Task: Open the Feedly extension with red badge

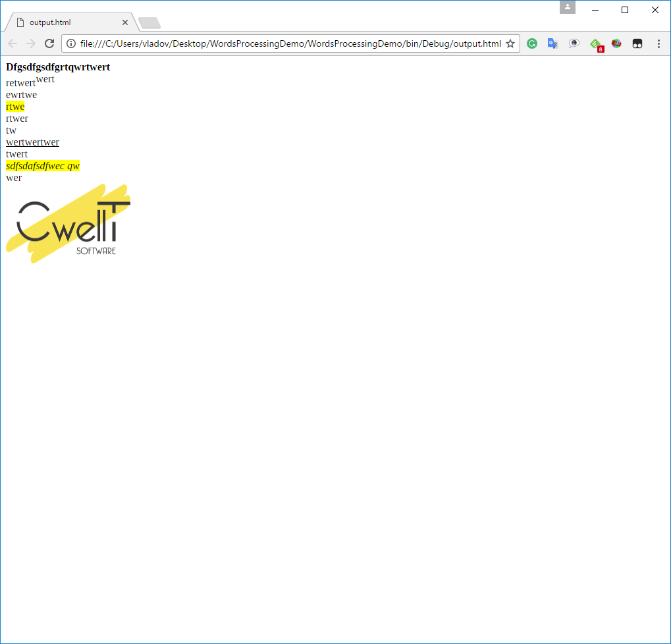Action: point(597,45)
